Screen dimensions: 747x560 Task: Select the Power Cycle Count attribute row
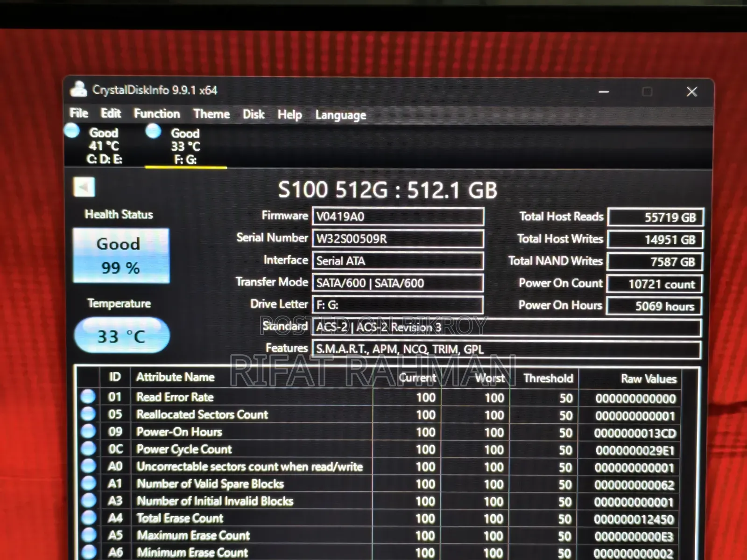379,449
